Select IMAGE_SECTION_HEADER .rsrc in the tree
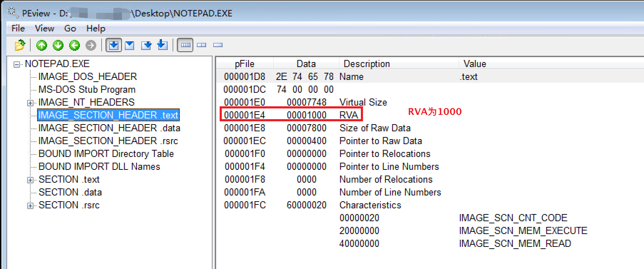Image resolution: width=644 pixels, height=269 pixels. tap(108, 141)
